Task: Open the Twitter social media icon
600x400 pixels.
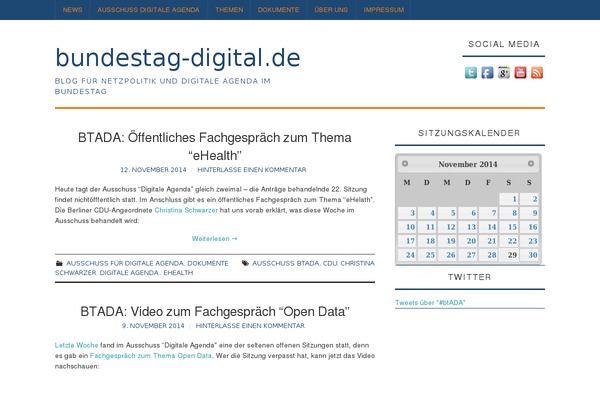Action: point(471,72)
